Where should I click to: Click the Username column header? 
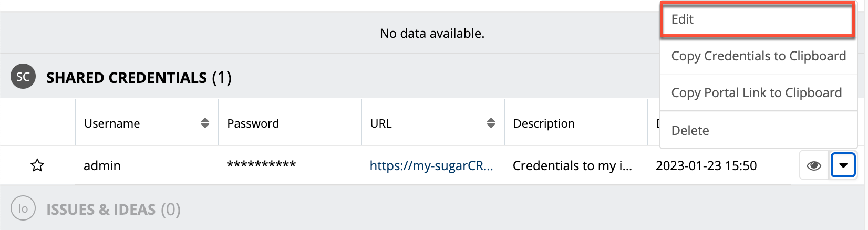click(x=112, y=123)
